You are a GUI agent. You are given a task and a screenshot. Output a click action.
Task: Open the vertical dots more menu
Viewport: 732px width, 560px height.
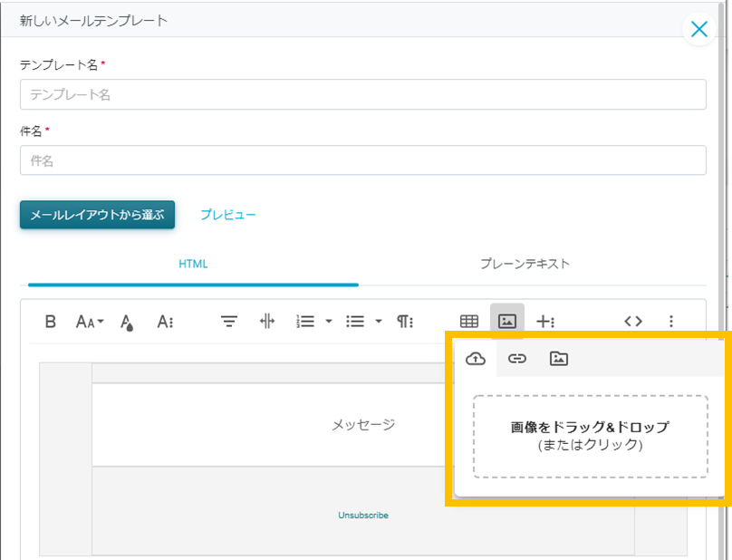tap(671, 322)
